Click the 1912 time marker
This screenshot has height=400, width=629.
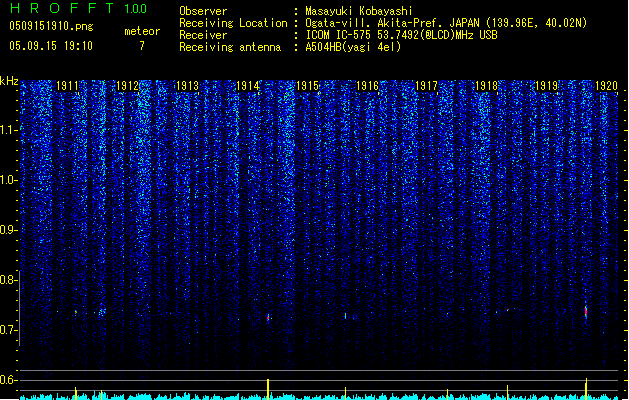[x=127, y=86]
